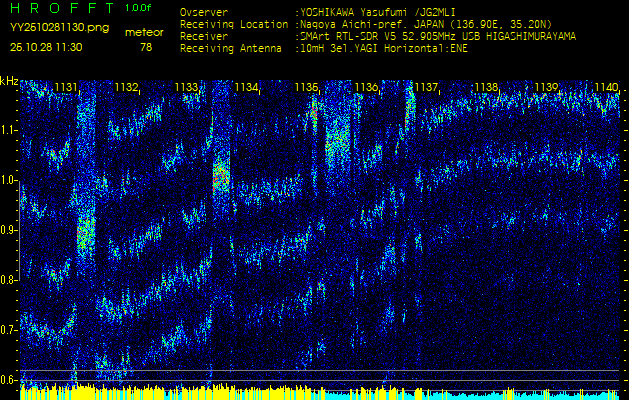This screenshot has height=400, width=629.
Task: Click the kHz axis unit label
Action: 9,80
